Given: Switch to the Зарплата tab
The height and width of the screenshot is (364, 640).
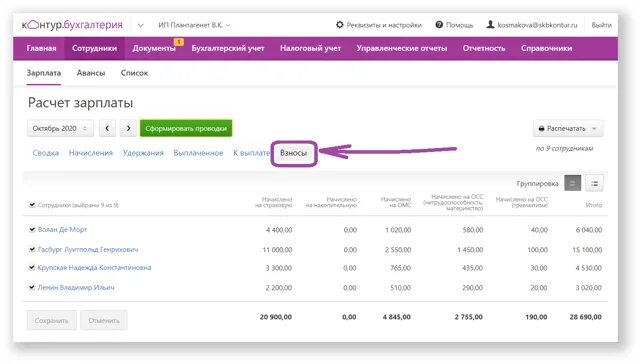Looking at the screenshot, I should point(44,73).
